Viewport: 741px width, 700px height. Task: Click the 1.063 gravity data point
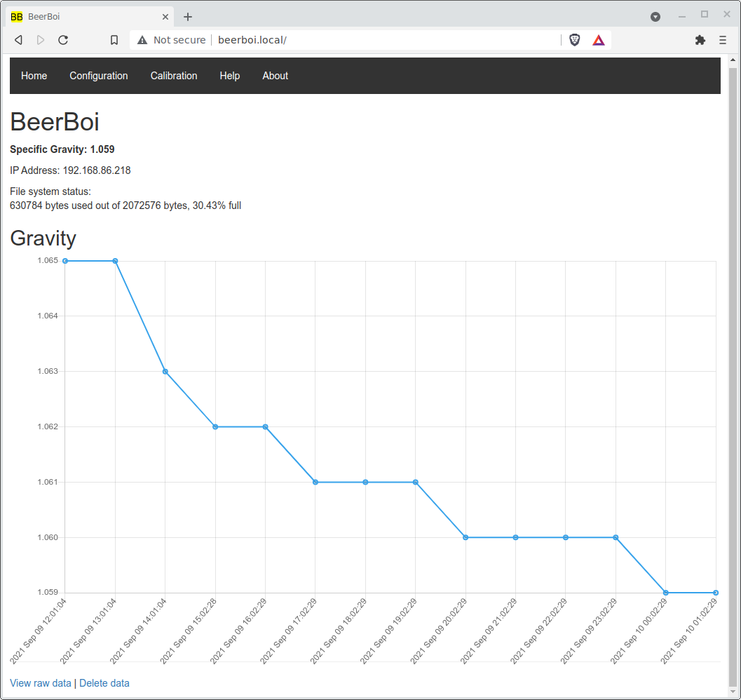pyautogui.click(x=165, y=371)
